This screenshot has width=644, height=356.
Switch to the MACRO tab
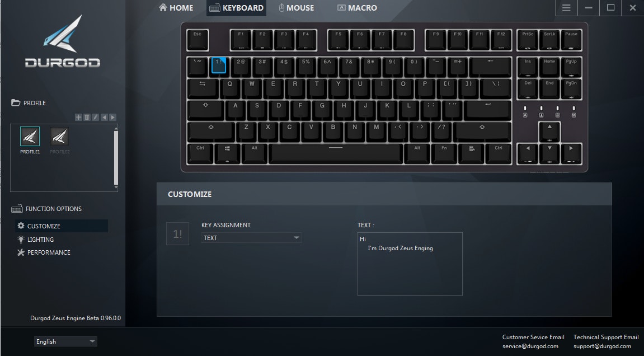[x=358, y=8]
